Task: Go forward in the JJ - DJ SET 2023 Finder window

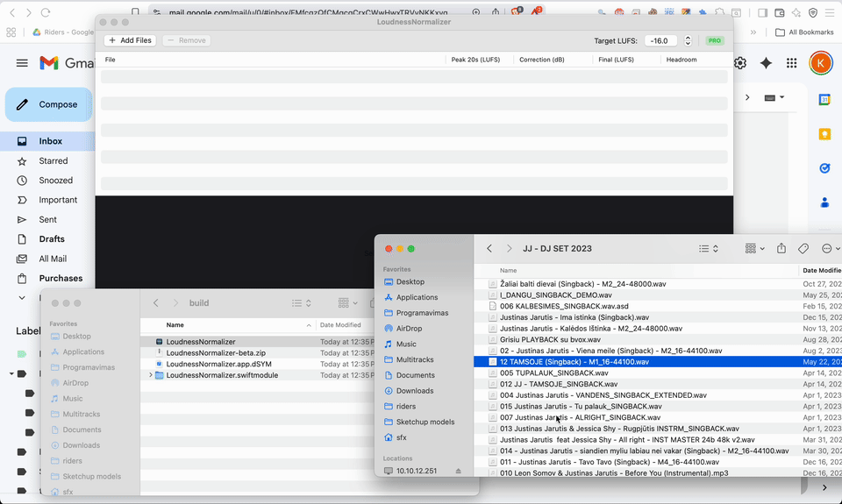Action: click(x=509, y=249)
